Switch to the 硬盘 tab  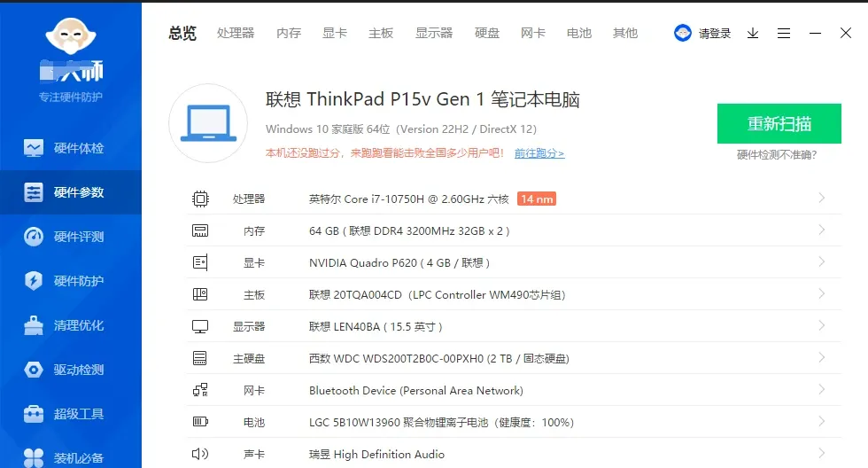click(487, 33)
